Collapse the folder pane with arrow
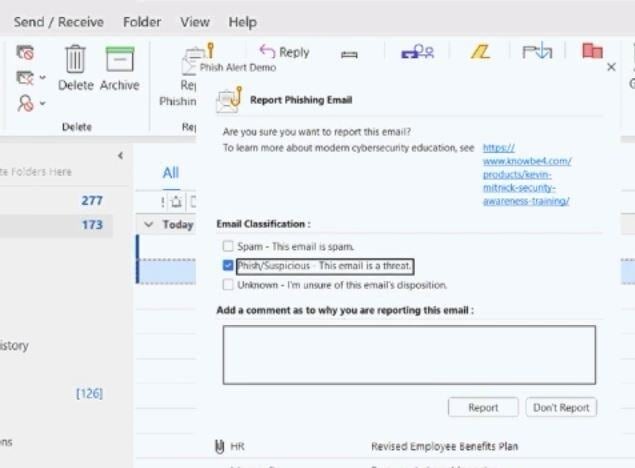This screenshot has height=468, width=635. pyautogui.click(x=120, y=156)
